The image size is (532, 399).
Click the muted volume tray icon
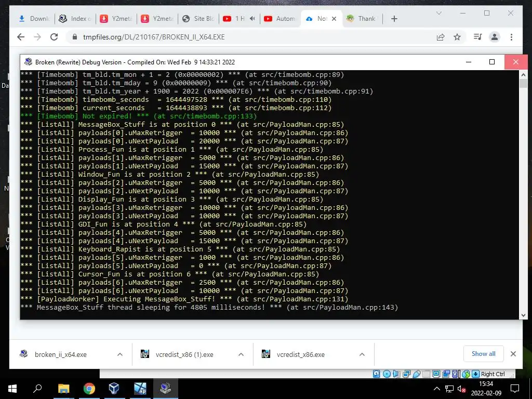[461, 389]
